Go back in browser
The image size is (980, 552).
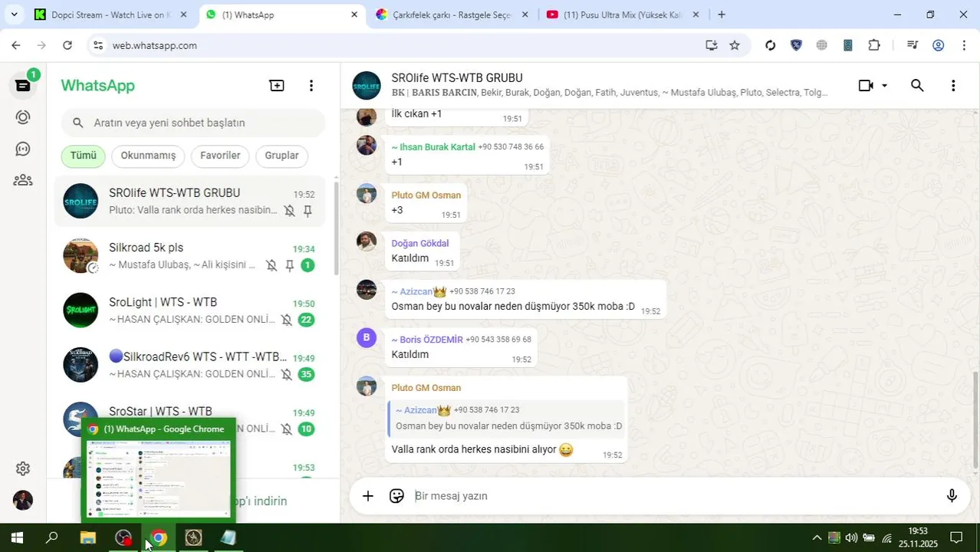click(x=16, y=45)
